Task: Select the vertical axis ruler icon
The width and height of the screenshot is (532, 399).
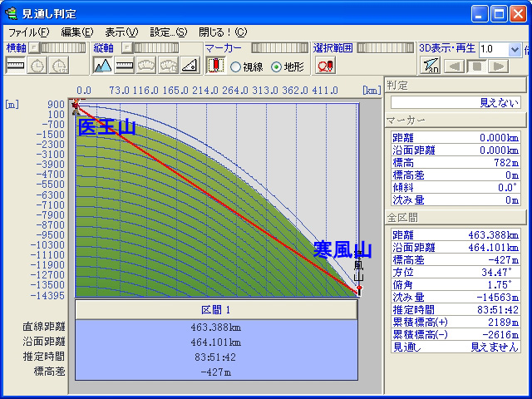Action: pyautogui.click(x=125, y=66)
